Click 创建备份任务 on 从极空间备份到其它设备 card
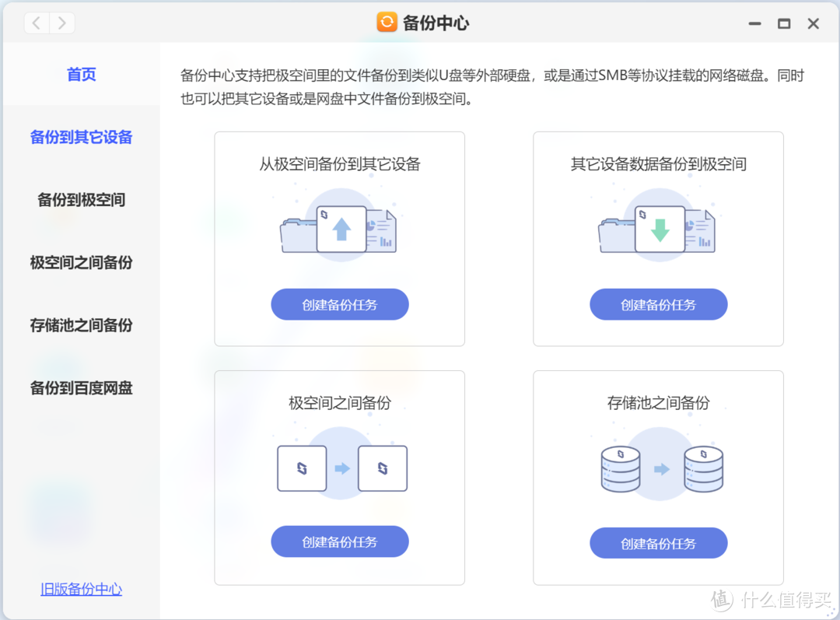Screen dimensions: 840x620 click(339, 304)
